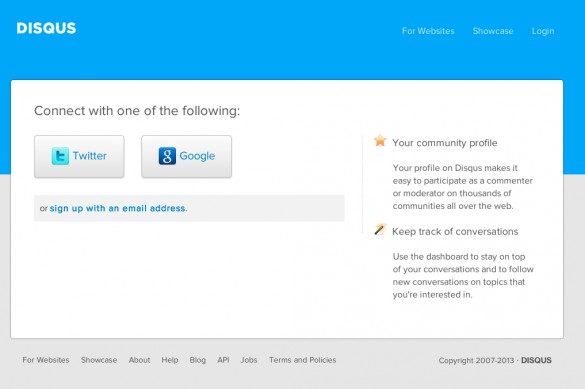Image resolution: width=585 pixels, height=389 pixels.
Task: Open Showcase footer link
Action: 99,360
